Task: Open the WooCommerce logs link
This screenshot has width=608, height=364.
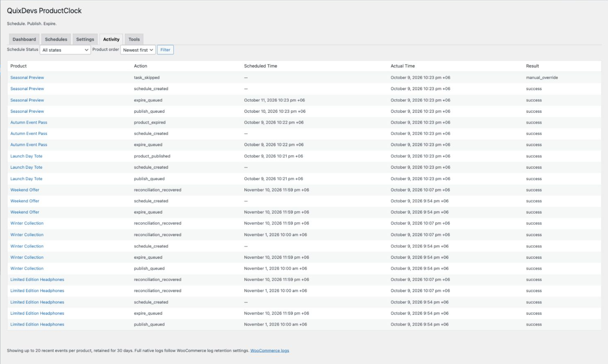Action: coord(270,350)
